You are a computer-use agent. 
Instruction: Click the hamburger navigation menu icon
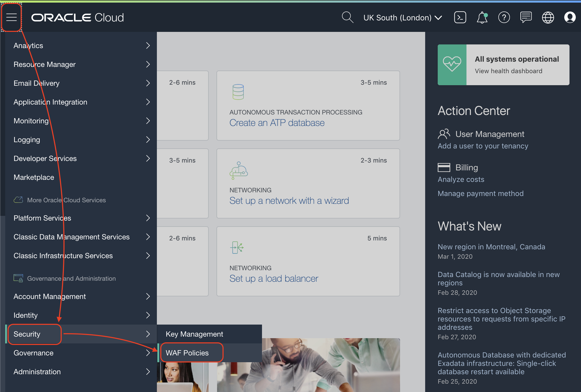point(12,18)
